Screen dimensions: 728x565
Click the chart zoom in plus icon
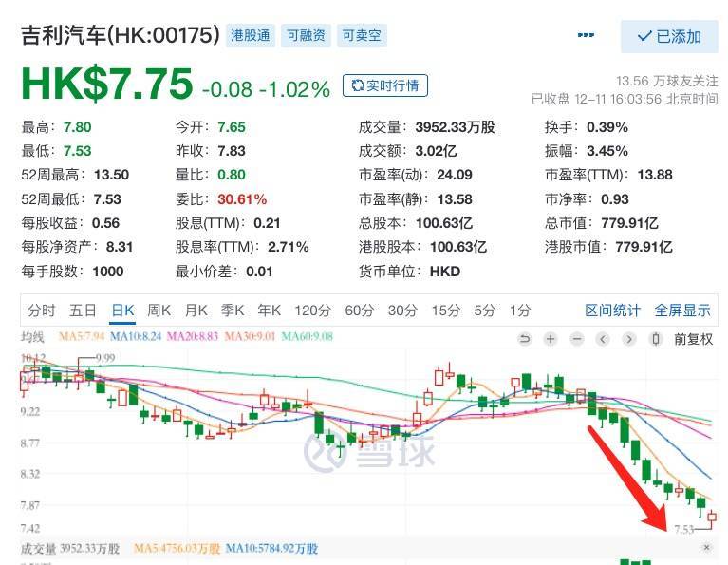coord(551,339)
